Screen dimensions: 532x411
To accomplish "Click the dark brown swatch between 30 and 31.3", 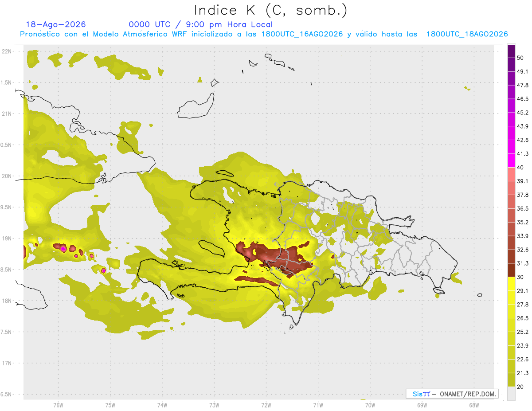I will 512,270.
